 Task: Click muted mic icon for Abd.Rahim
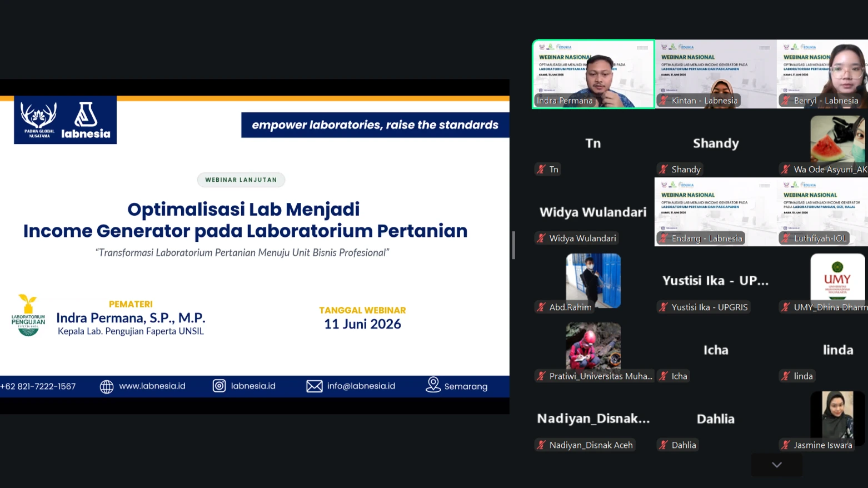tap(541, 307)
